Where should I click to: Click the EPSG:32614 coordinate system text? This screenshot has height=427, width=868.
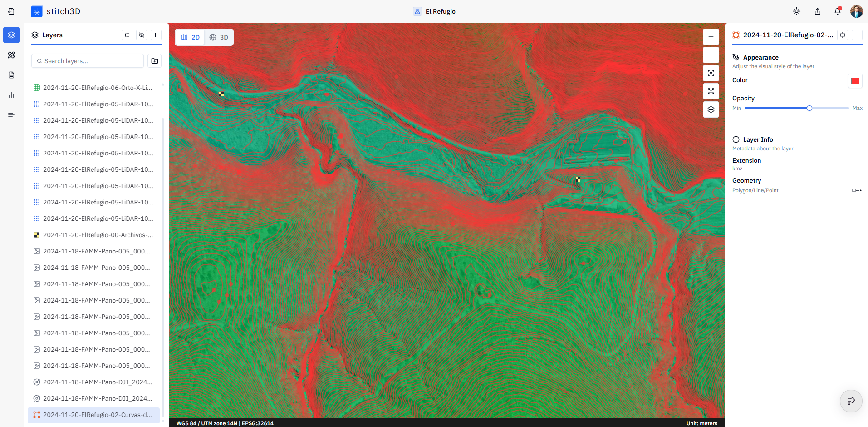coord(258,423)
